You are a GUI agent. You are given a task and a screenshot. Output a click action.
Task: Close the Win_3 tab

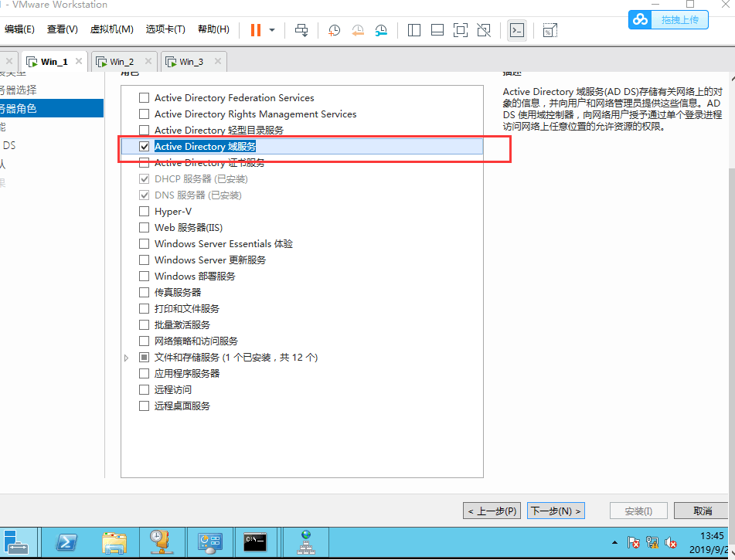pos(217,61)
